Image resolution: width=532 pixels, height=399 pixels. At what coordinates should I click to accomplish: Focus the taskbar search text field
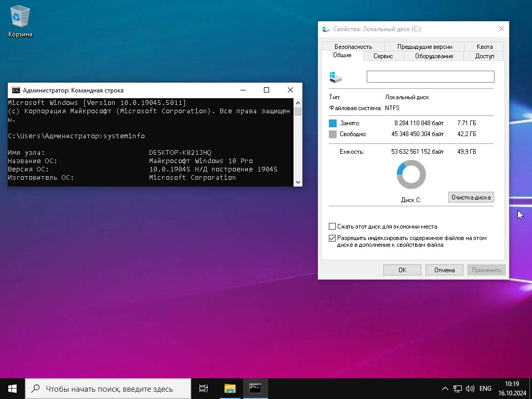(109, 389)
